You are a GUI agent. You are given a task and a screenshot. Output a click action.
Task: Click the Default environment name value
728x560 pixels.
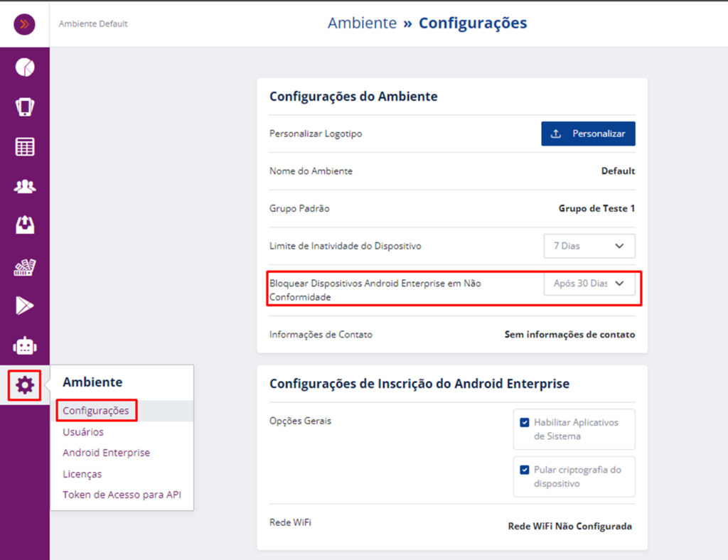tap(618, 171)
